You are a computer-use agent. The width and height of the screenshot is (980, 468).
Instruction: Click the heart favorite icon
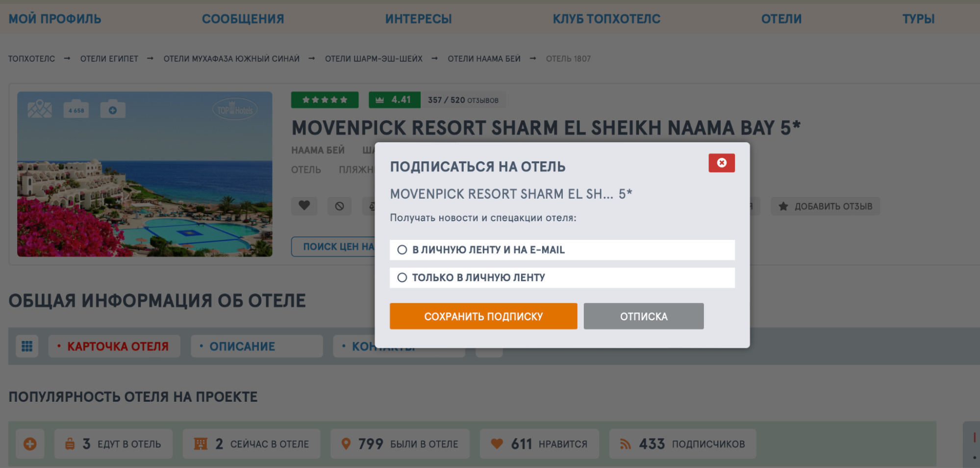304,206
